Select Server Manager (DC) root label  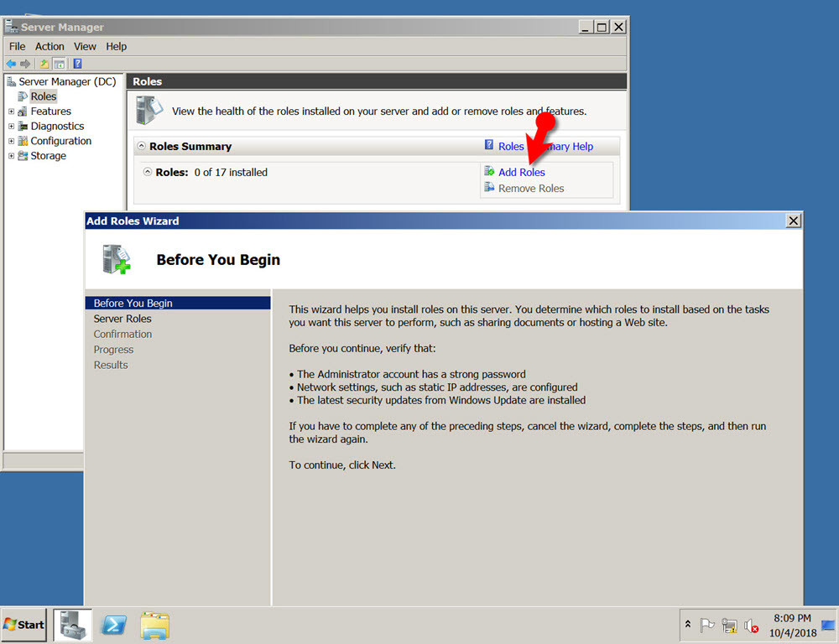67,81
